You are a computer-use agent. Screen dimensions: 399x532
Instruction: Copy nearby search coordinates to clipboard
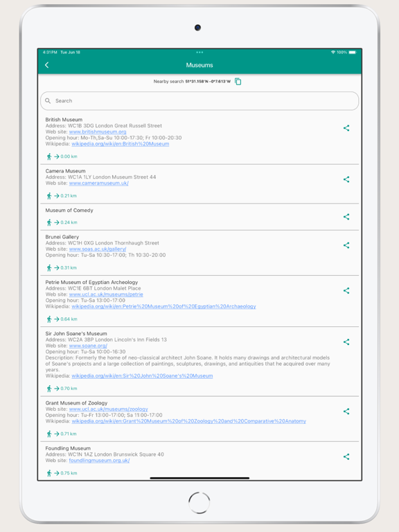coord(238,82)
